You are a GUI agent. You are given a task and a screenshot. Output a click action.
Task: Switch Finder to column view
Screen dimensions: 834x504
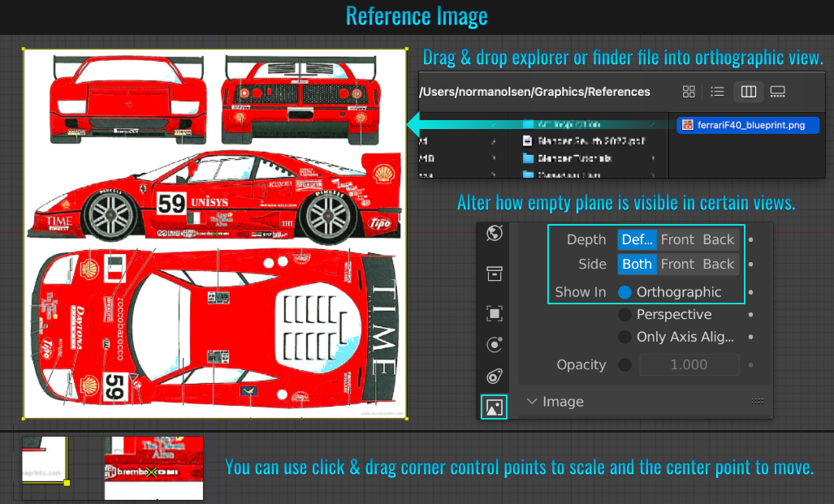[749, 92]
